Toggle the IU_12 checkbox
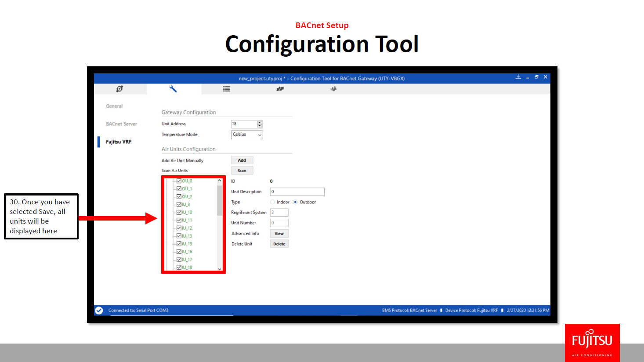The image size is (644, 362). (179, 228)
